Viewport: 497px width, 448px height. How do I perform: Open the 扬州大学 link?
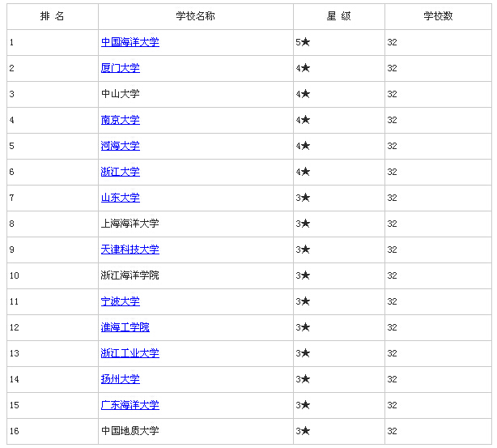[120, 379]
